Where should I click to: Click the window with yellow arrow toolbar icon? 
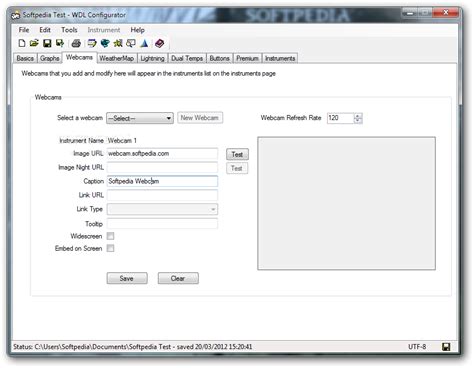[92, 43]
